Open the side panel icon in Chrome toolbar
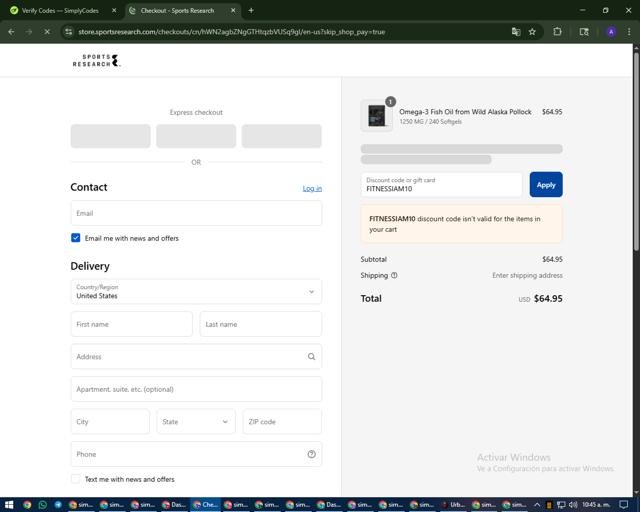Image resolution: width=640 pixels, height=512 pixels. pyautogui.click(x=584, y=32)
